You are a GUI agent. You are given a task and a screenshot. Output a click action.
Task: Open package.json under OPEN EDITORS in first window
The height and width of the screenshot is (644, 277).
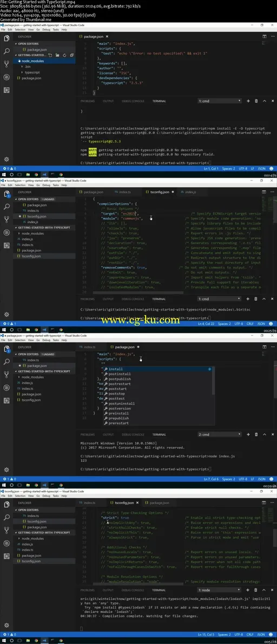point(44,49)
